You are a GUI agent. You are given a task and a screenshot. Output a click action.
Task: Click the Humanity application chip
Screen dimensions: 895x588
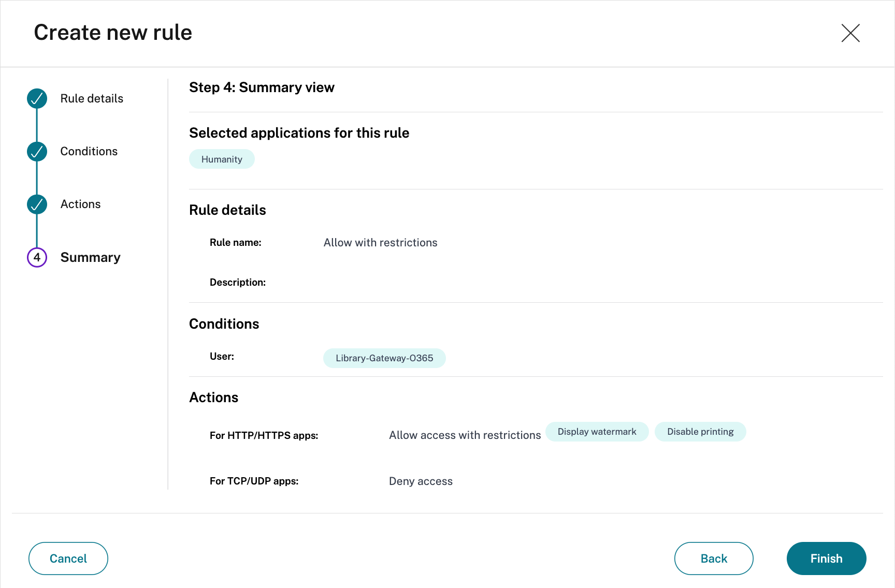coord(222,159)
